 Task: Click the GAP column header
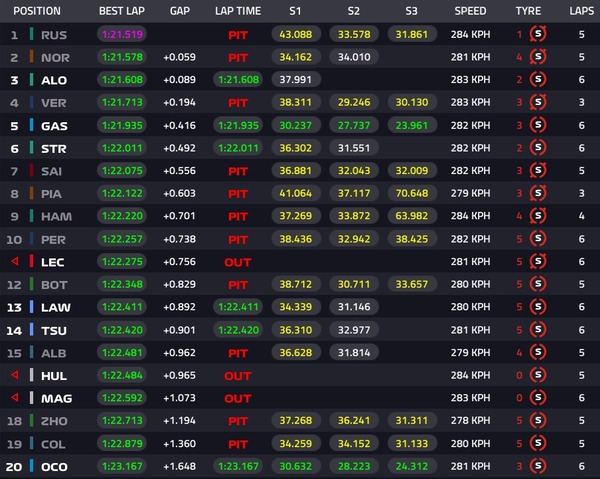180,11
